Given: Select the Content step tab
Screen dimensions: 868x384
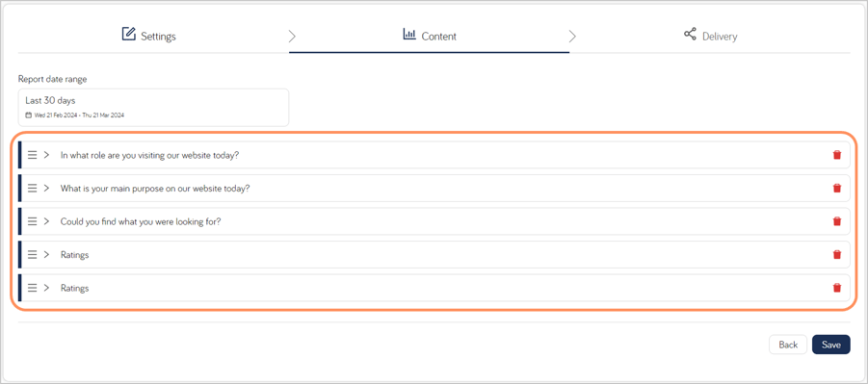Looking at the screenshot, I should coord(429,36).
